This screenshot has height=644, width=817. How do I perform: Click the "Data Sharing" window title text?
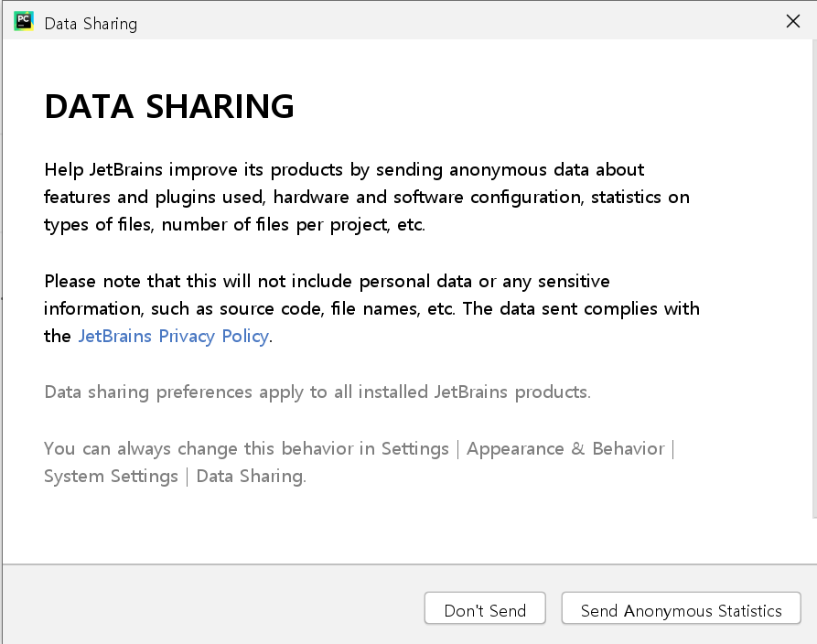click(x=91, y=24)
